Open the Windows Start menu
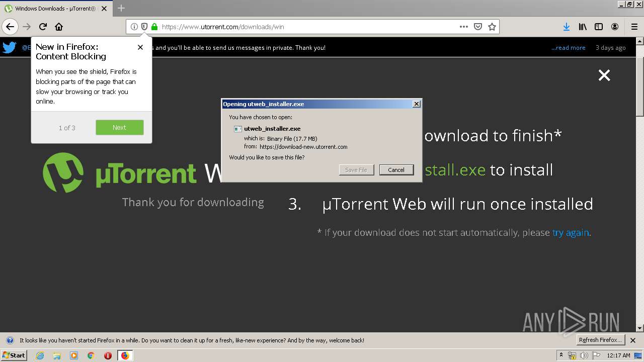The width and height of the screenshot is (644, 362). click(14, 355)
